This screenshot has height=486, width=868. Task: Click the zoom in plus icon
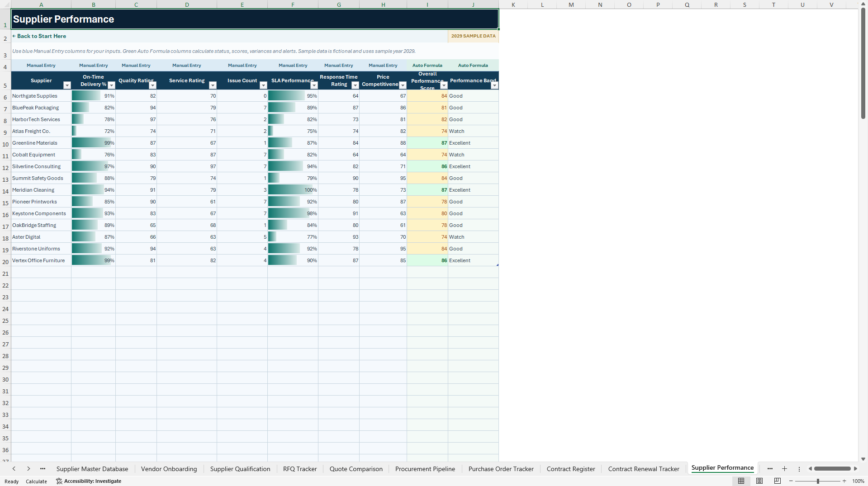(x=844, y=481)
